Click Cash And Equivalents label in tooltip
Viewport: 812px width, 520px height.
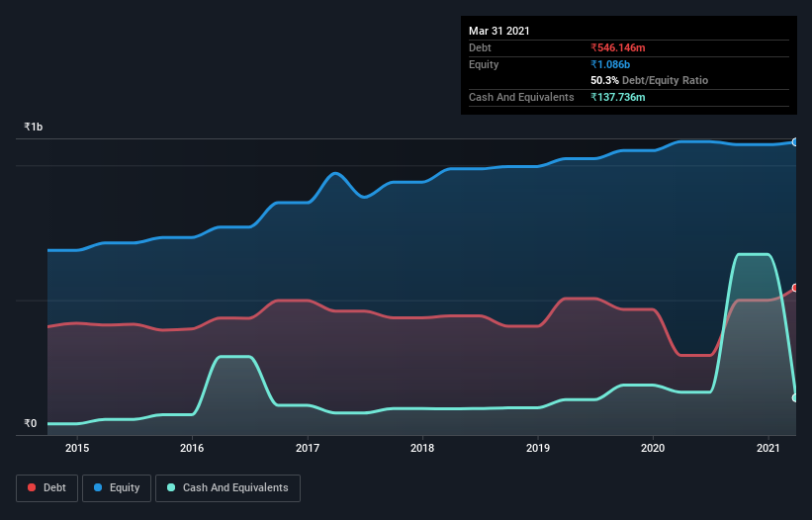pos(521,97)
